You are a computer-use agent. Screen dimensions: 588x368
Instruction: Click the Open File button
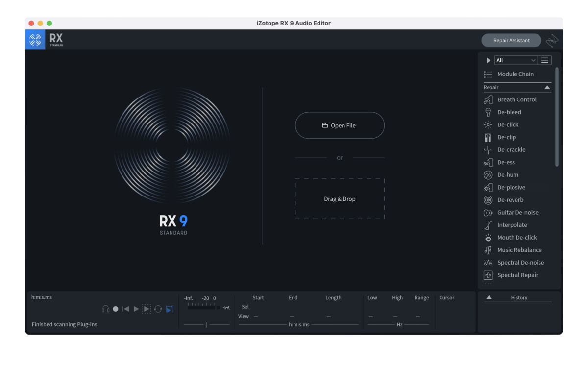(340, 125)
